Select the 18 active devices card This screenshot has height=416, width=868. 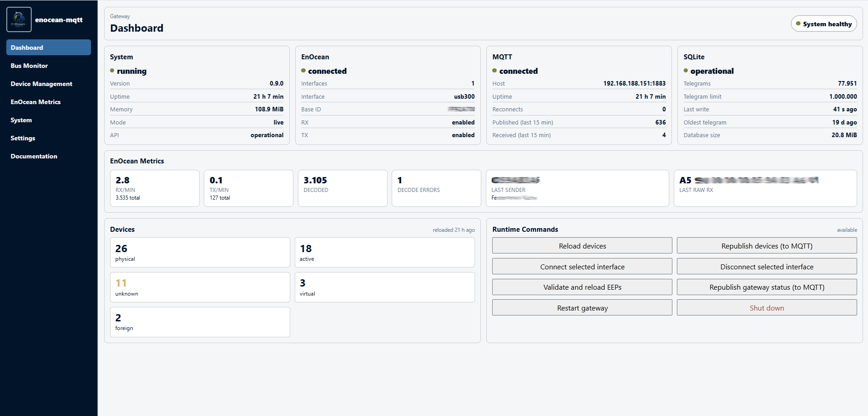pyautogui.click(x=384, y=253)
